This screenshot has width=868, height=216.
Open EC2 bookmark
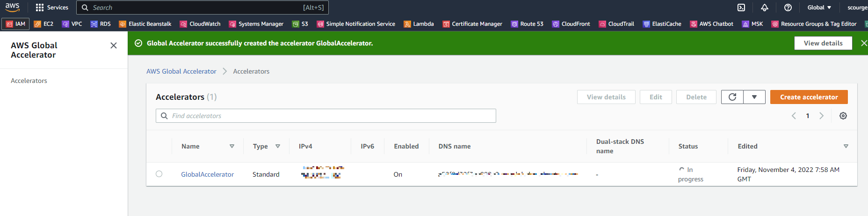[43, 24]
